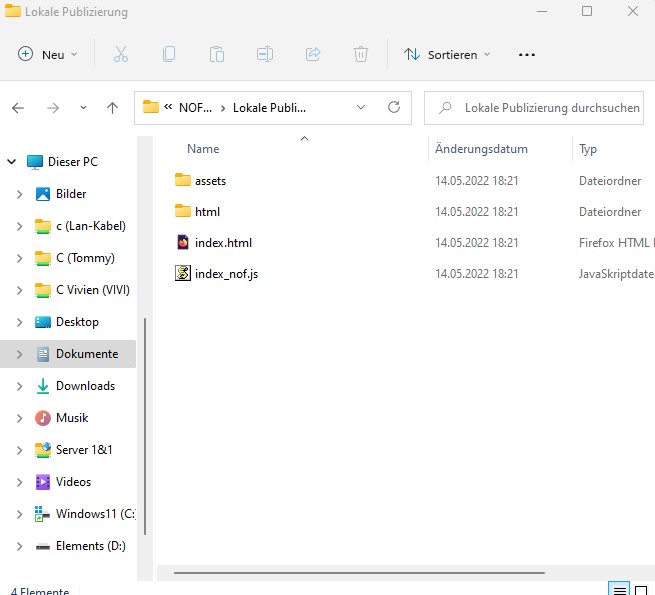Screen dimensions: 655x595
Task: Click the Paste clipboard icon
Action: pyautogui.click(x=217, y=54)
